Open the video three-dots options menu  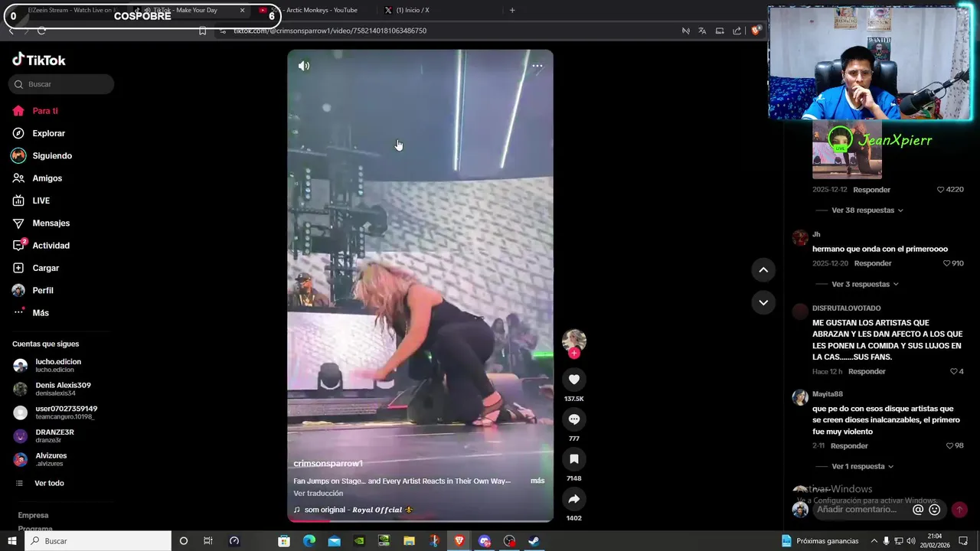[537, 66]
